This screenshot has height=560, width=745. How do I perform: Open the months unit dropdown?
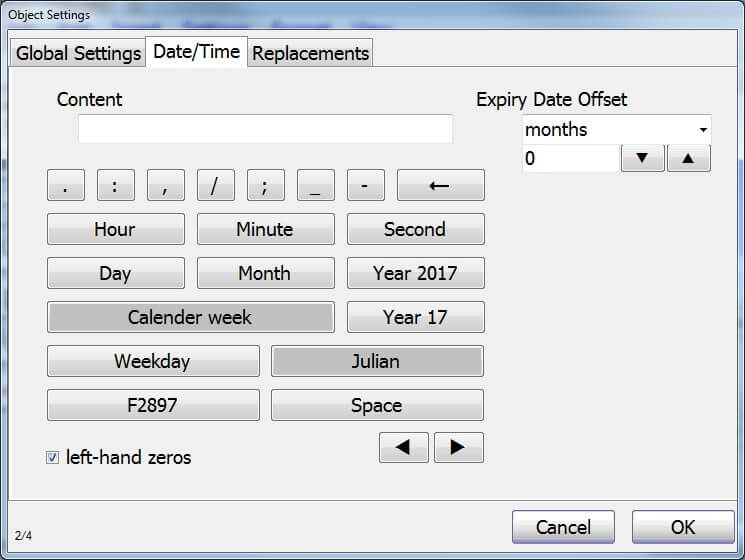616,130
